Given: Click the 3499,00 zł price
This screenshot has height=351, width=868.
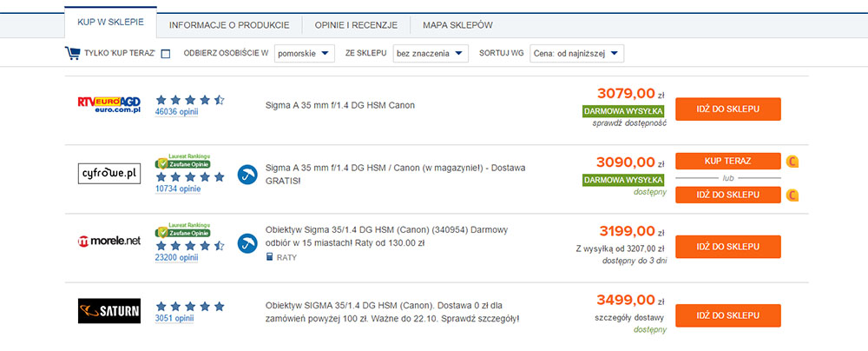Looking at the screenshot, I should (x=630, y=300).
